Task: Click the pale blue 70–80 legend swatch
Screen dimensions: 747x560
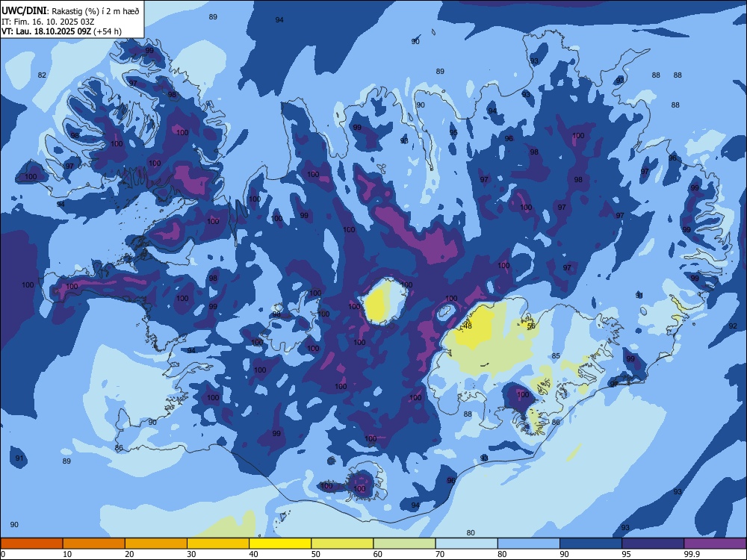Action: pos(467,544)
